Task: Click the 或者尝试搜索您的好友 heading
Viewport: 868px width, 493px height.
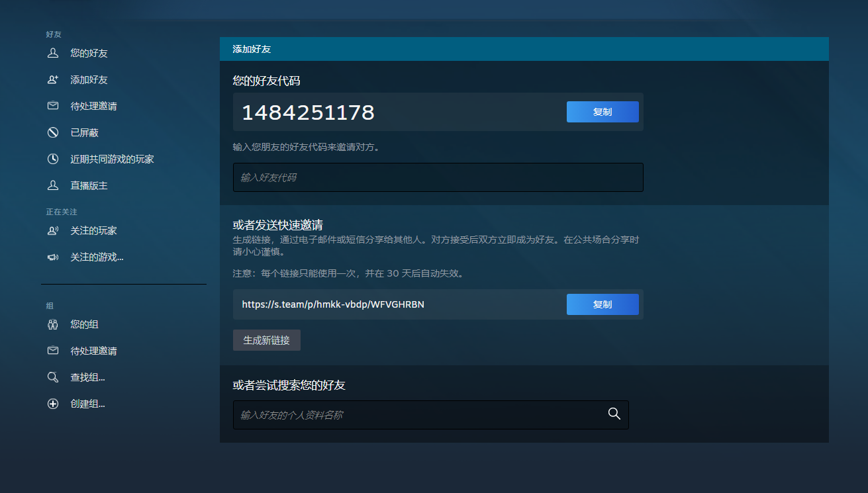Action: pos(289,385)
